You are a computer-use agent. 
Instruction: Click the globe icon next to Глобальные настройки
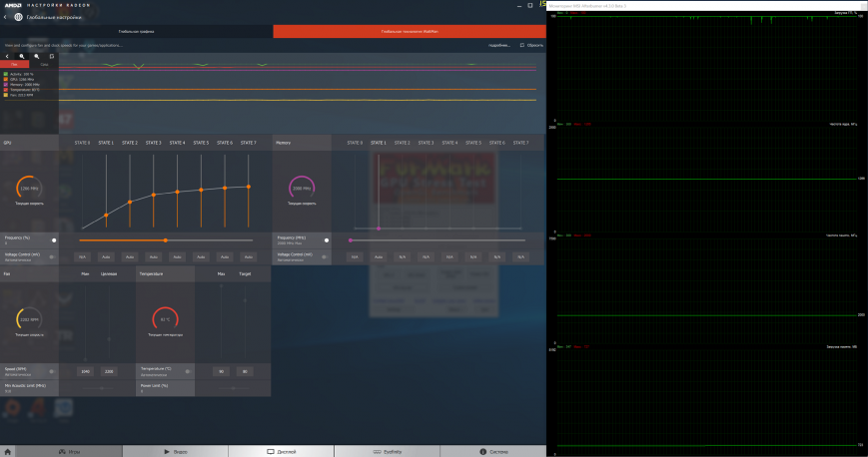(18, 17)
